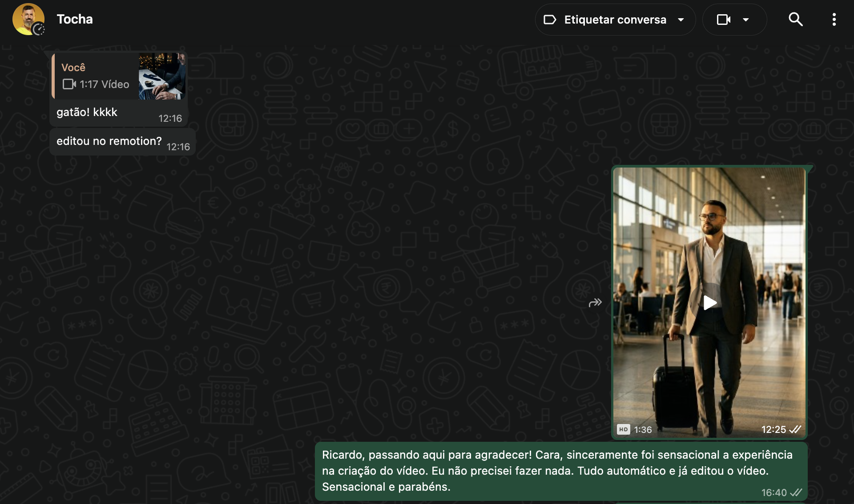Click the camera icon in the quoted reply

[x=68, y=84]
